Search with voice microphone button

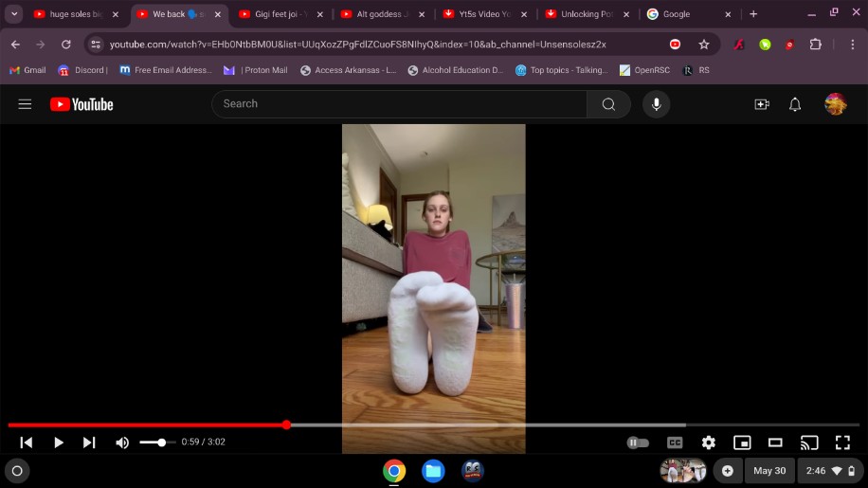pyautogui.click(x=656, y=104)
